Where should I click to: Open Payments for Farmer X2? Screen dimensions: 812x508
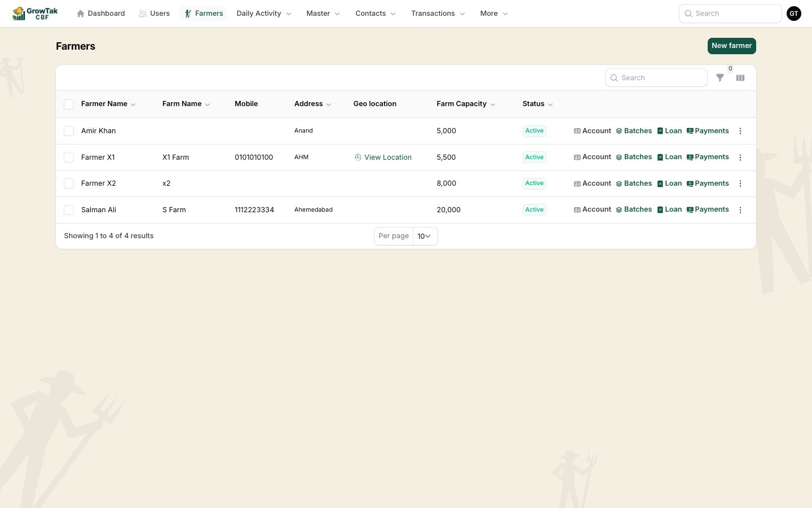pyautogui.click(x=708, y=183)
